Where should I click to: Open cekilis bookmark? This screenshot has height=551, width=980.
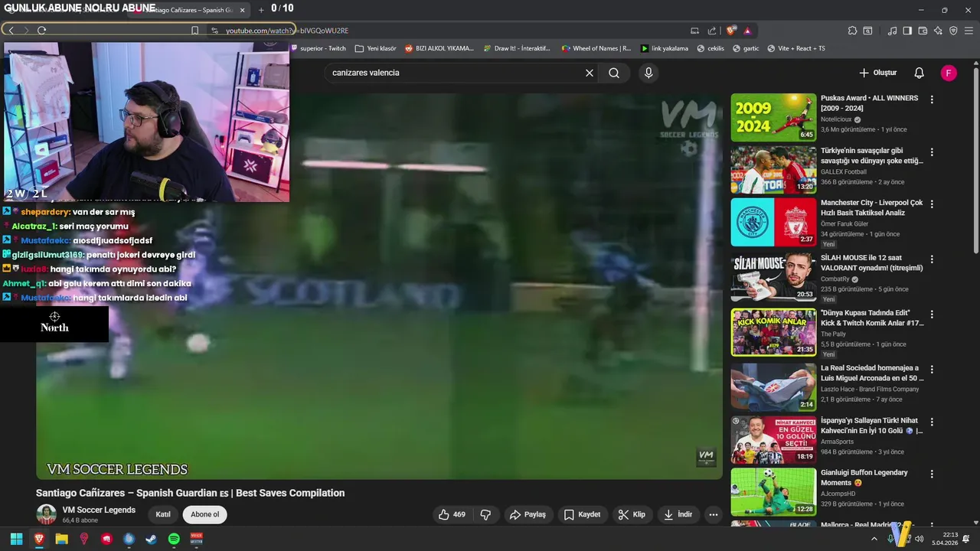coord(710,48)
